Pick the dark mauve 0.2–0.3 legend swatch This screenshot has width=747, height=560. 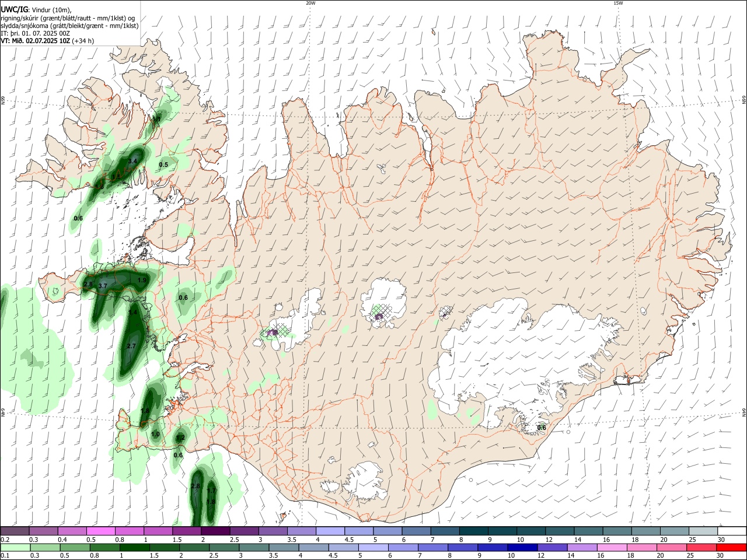point(15,531)
